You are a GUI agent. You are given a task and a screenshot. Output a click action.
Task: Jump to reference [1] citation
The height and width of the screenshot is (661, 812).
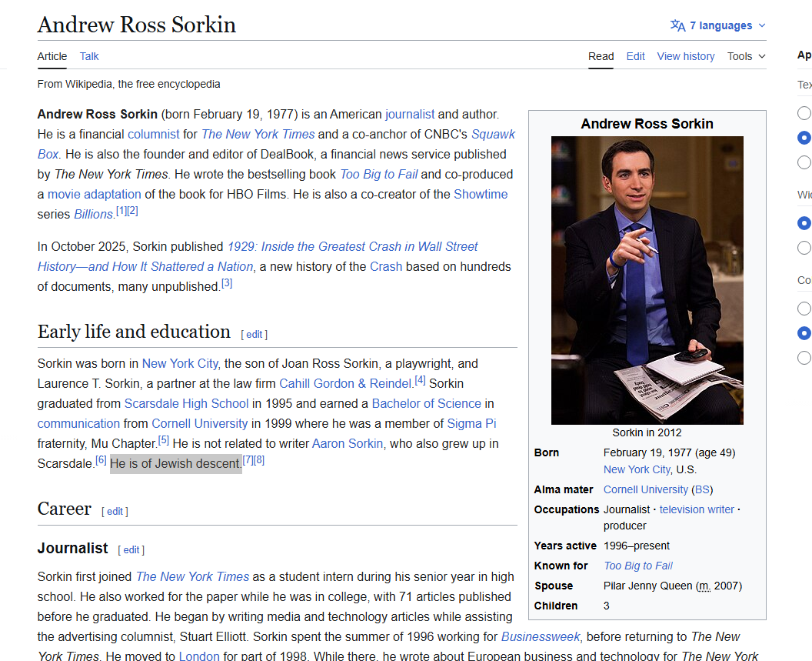[121, 211]
